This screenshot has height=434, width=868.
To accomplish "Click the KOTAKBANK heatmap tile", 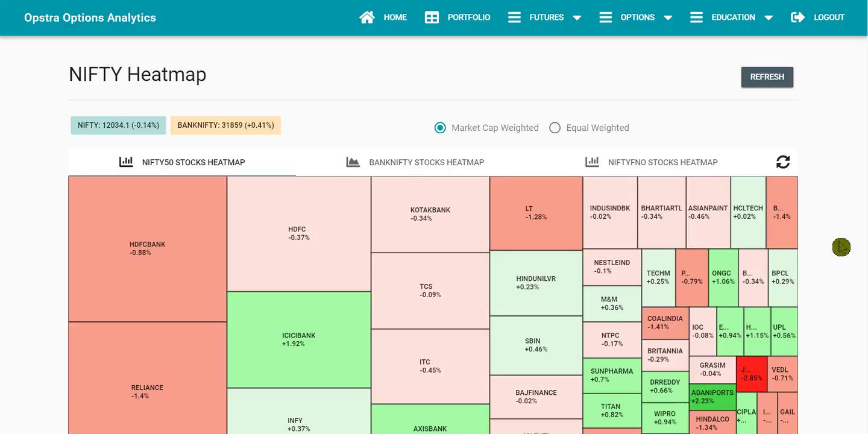I will 430,215.
